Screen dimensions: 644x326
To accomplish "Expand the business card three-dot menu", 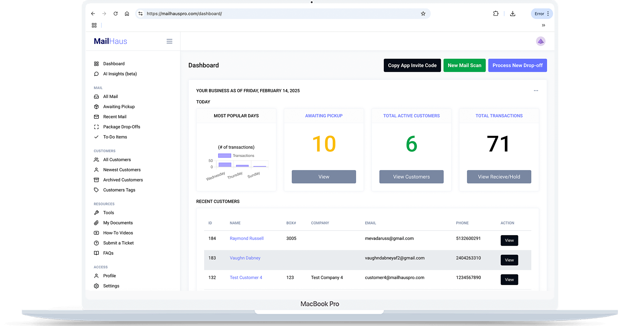I will (x=536, y=91).
